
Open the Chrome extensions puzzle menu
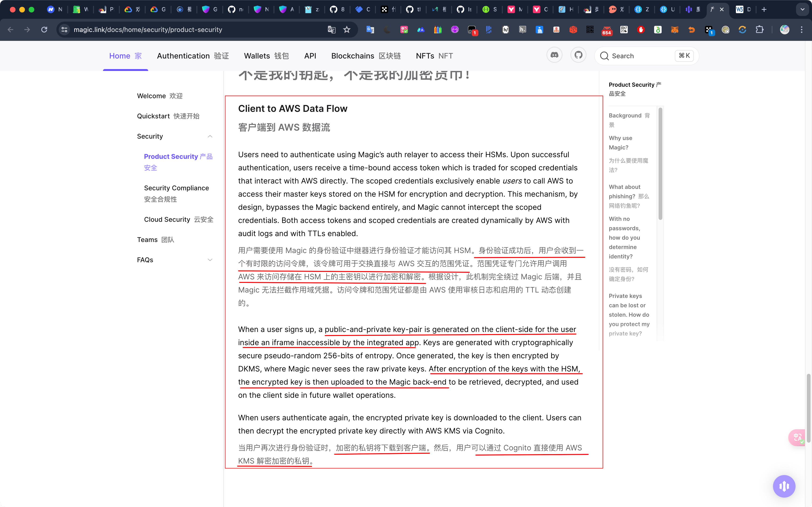click(x=759, y=30)
